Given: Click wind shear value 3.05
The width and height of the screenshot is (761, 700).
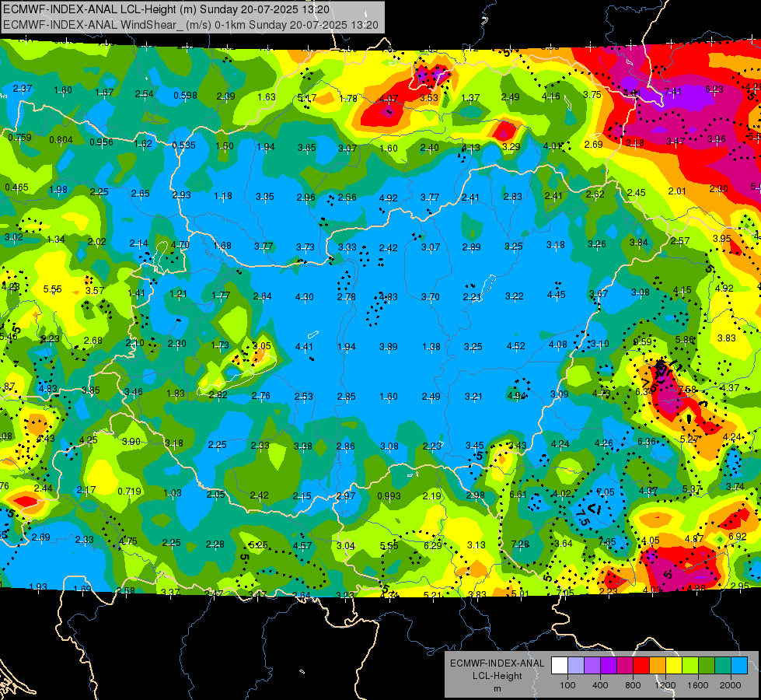Looking at the screenshot, I should pos(262,346).
